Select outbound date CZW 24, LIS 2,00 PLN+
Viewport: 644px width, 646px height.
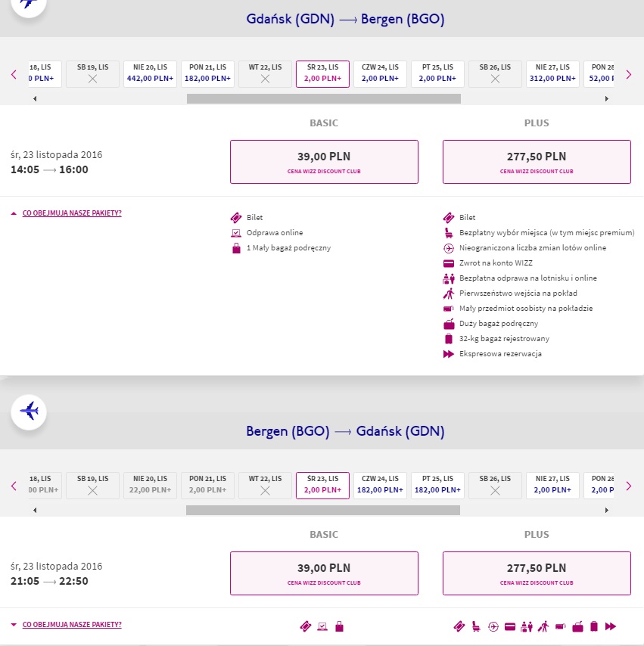(380, 74)
